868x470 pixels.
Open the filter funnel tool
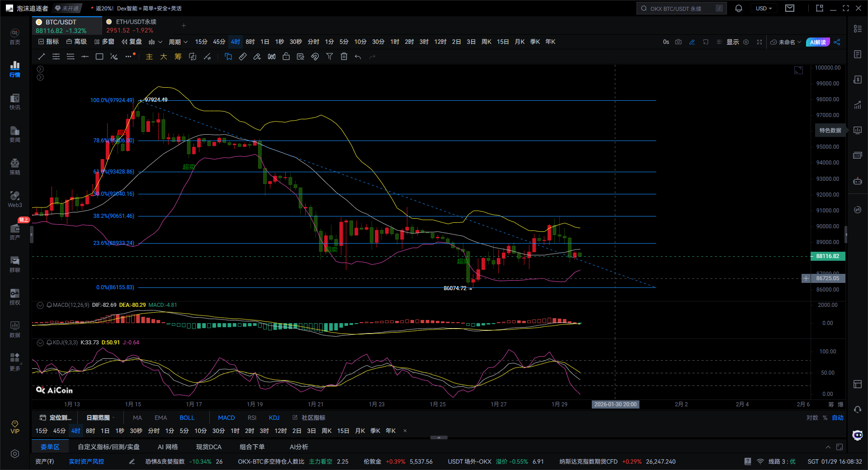point(330,56)
